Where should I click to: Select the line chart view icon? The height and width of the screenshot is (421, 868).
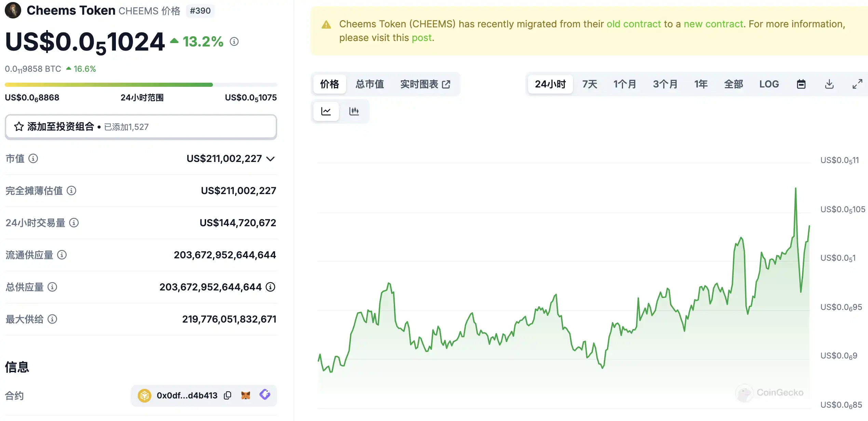tap(326, 111)
